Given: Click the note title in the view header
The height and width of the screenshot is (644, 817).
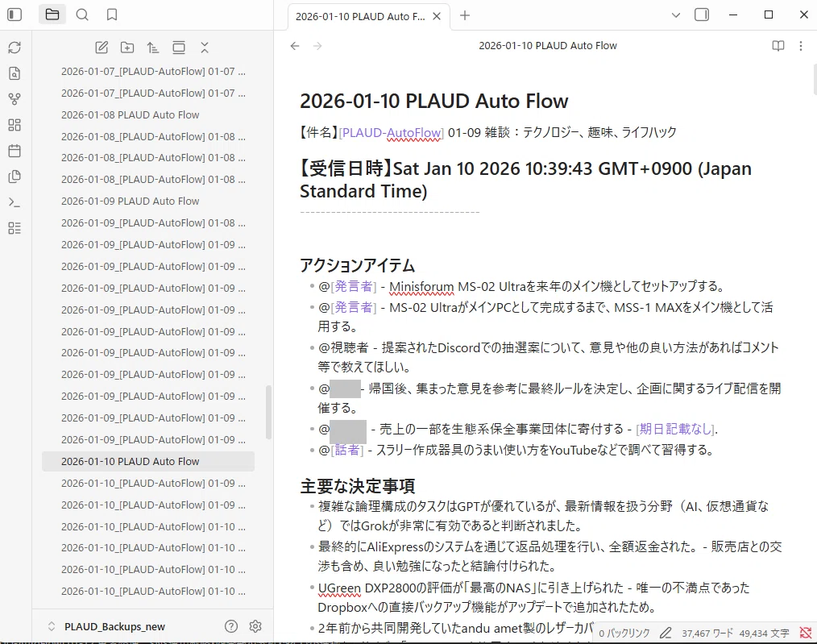Looking at the screenshot, I should click(548, 46).
